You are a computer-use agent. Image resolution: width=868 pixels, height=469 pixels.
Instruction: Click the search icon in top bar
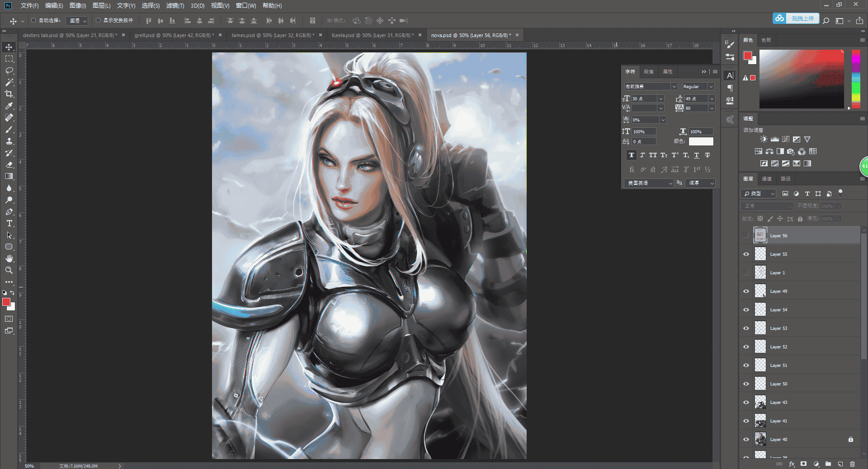pos(826,21)
